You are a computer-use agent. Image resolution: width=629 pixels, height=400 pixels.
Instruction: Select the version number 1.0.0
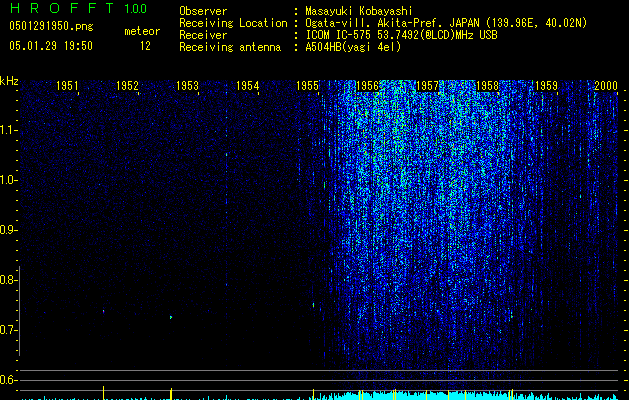tap(135, 9)
